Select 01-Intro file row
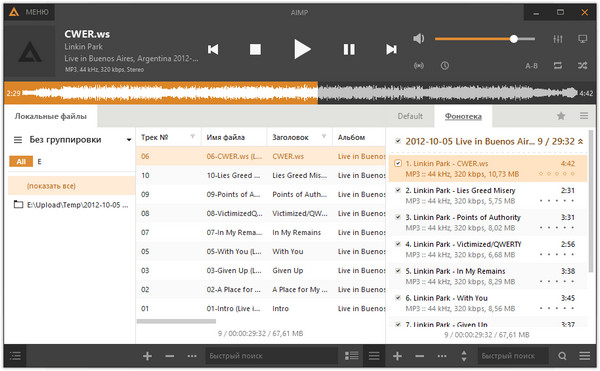 tap(261, 308)
